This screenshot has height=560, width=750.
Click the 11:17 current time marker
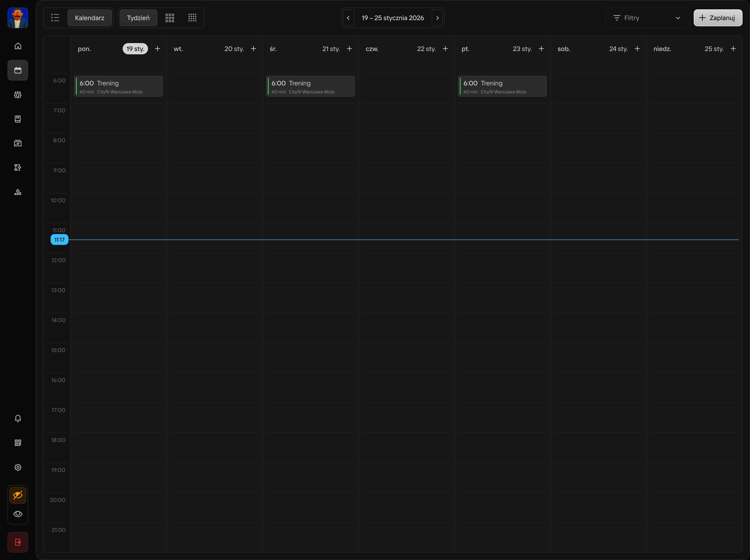pos(59,240)
